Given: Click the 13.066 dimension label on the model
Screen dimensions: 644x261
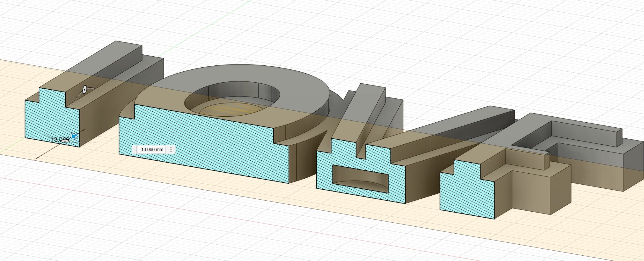Looking at the screenshot, I should click(58, 139).
